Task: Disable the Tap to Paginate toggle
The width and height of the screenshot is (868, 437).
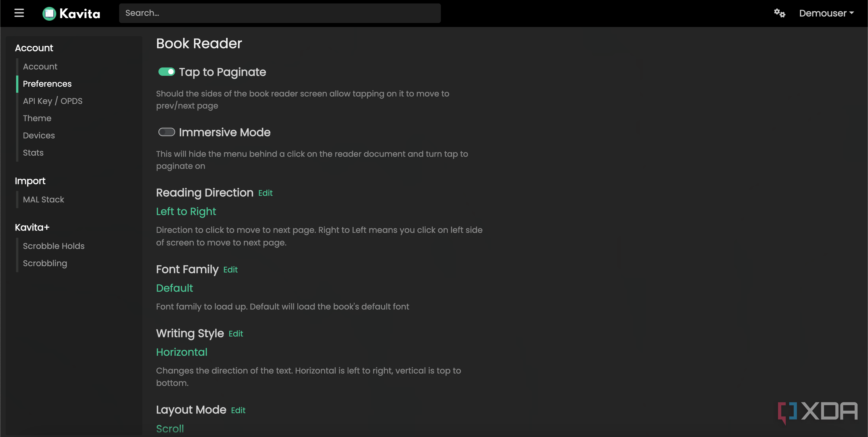Action: tap(166, 72)
